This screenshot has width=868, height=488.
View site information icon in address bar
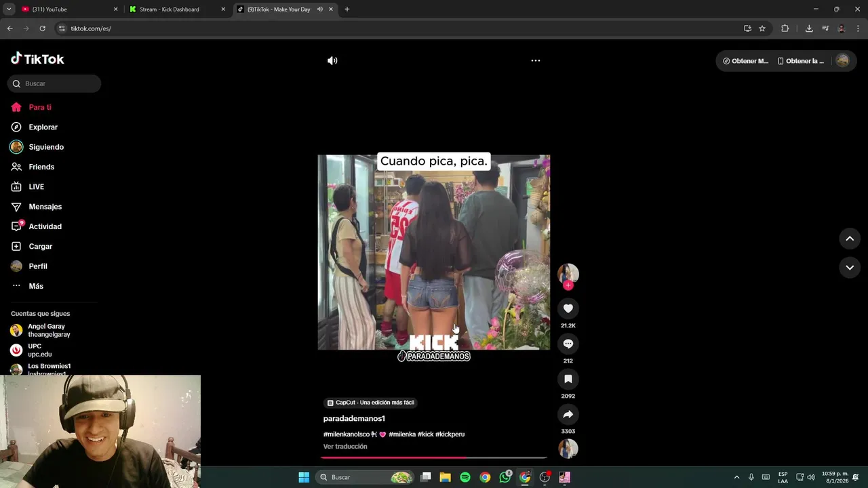[62, 28]
